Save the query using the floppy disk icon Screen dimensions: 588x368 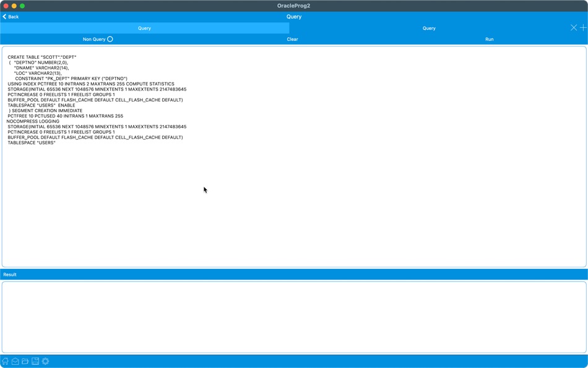pos(35,361)
